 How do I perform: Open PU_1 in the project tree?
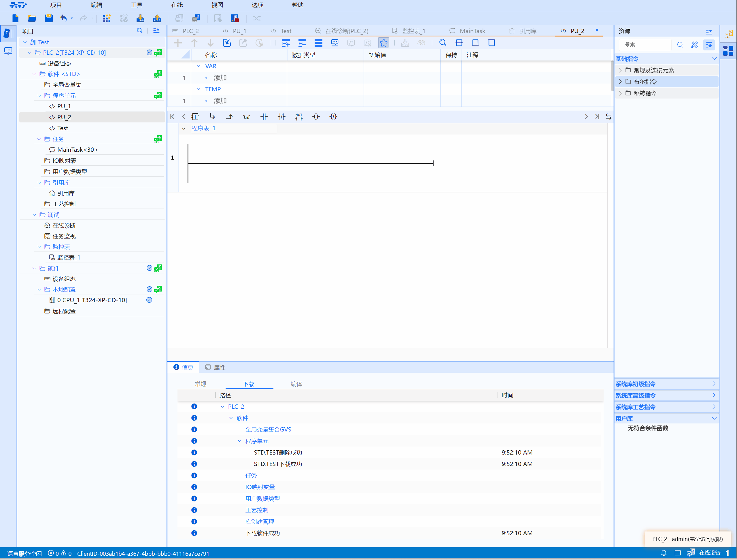tap(64, 106)
